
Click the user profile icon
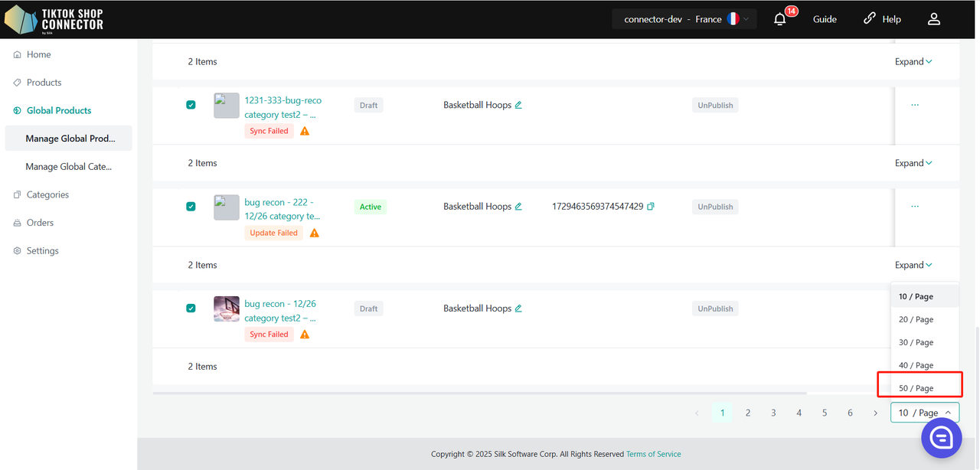point(933,19)
